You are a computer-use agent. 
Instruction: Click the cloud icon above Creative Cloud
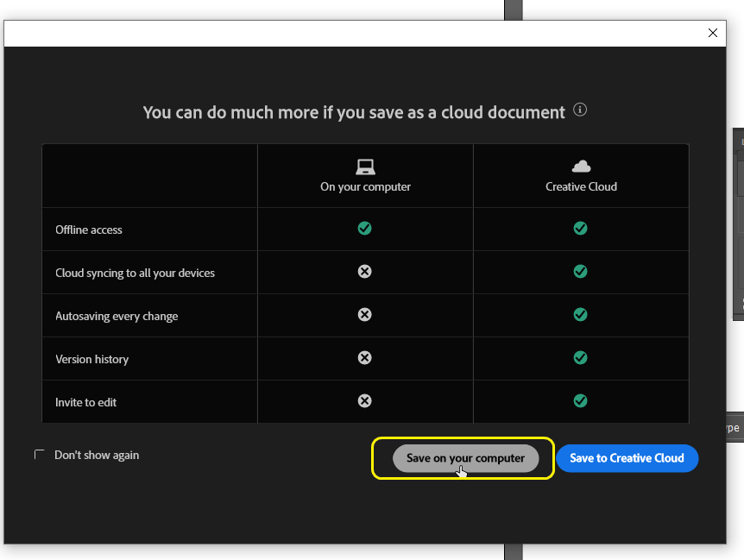(x=581, y=166)
